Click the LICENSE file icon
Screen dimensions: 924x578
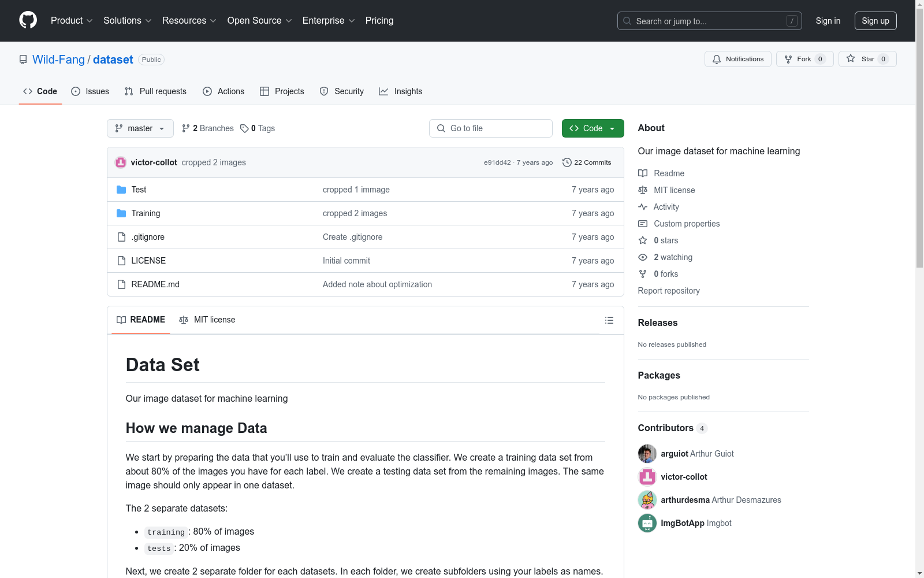[121, 261]
